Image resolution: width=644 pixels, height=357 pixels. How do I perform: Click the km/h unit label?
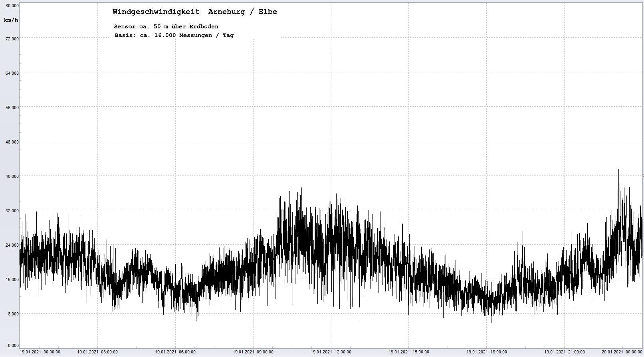tap(11, 20)
